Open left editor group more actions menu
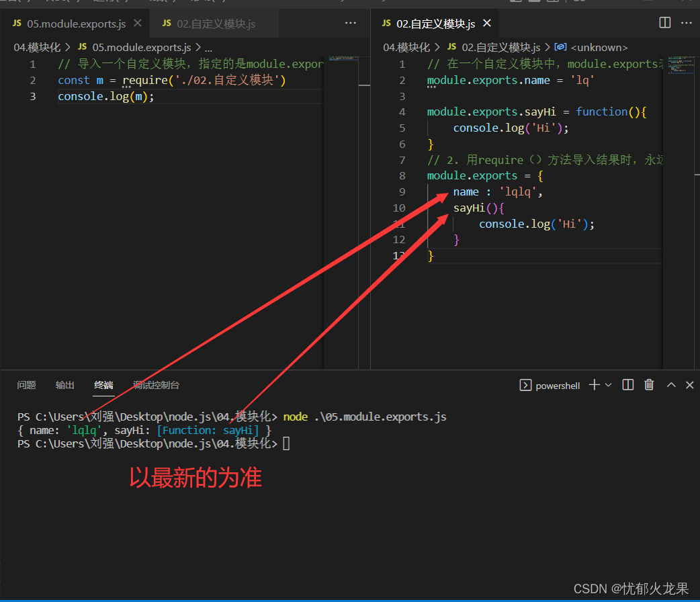 pos(351,23)
